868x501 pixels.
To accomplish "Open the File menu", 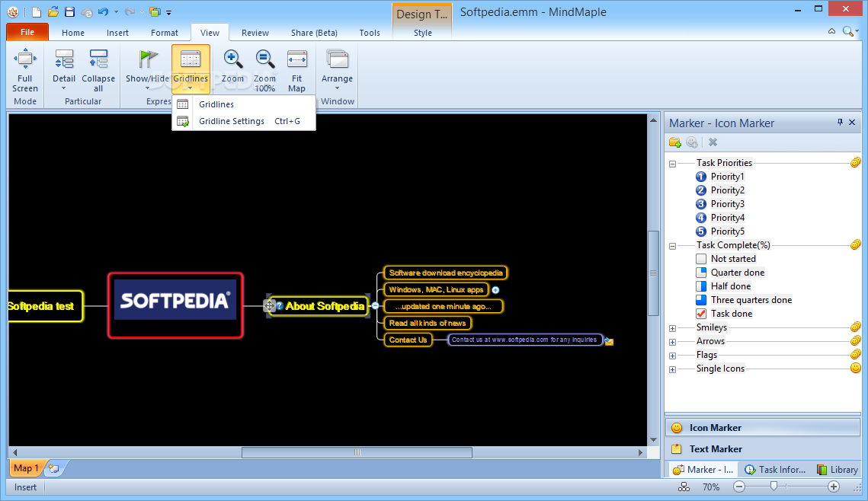I will pyautogui.click(x=27, y=32).
